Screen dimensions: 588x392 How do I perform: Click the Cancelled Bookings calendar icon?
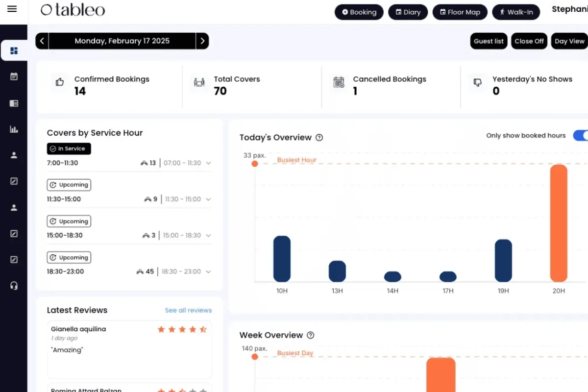[339, 82]
